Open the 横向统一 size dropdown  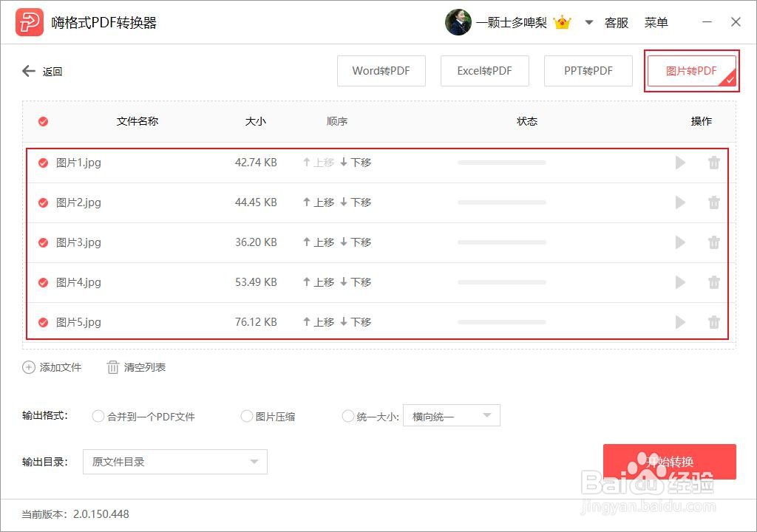click(451, 415)
